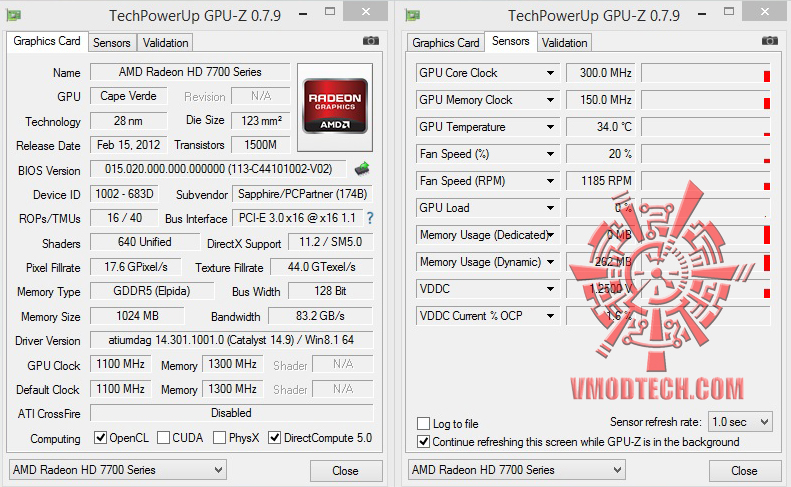
Task: Click Bandwidth value 83.2 GB/s
Action: coord(320,316)
